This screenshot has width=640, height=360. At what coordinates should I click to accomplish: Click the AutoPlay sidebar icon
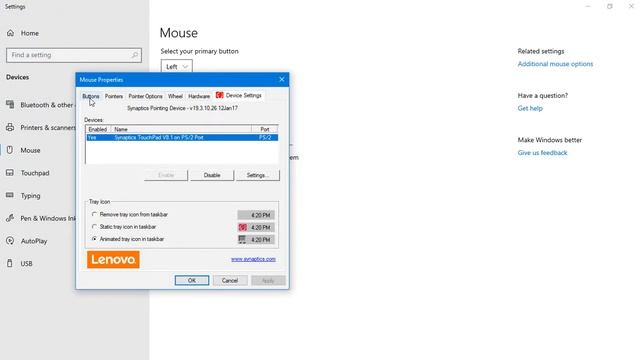tap(10, 241)
